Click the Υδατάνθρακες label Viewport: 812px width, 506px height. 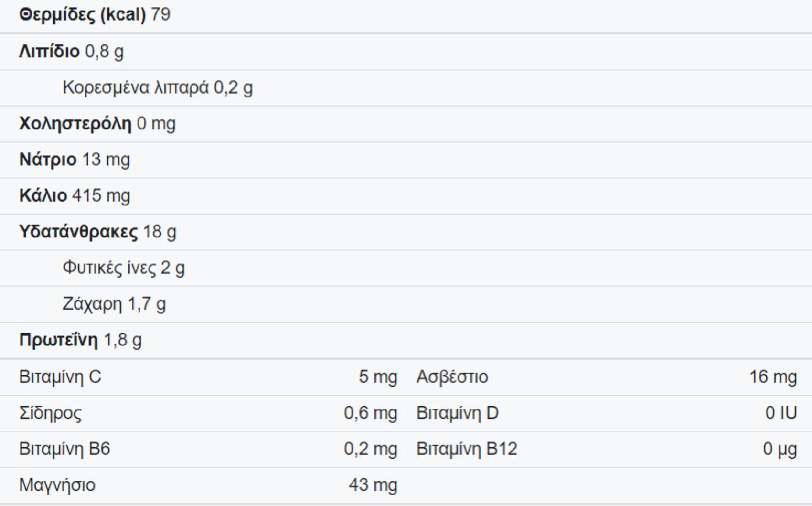point(78,232)
